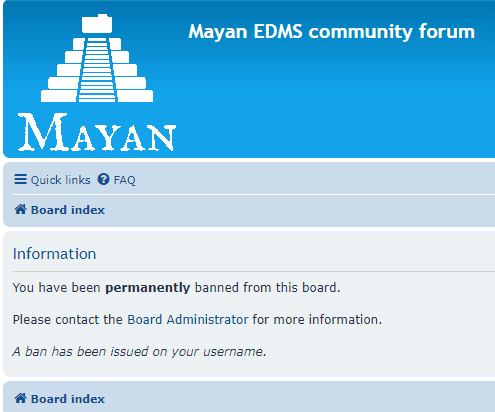Image resolution: width=495 pixels, height=412 pixels.
Task: Click the staircase in the pyramid logo
Action: coord(97,70)
